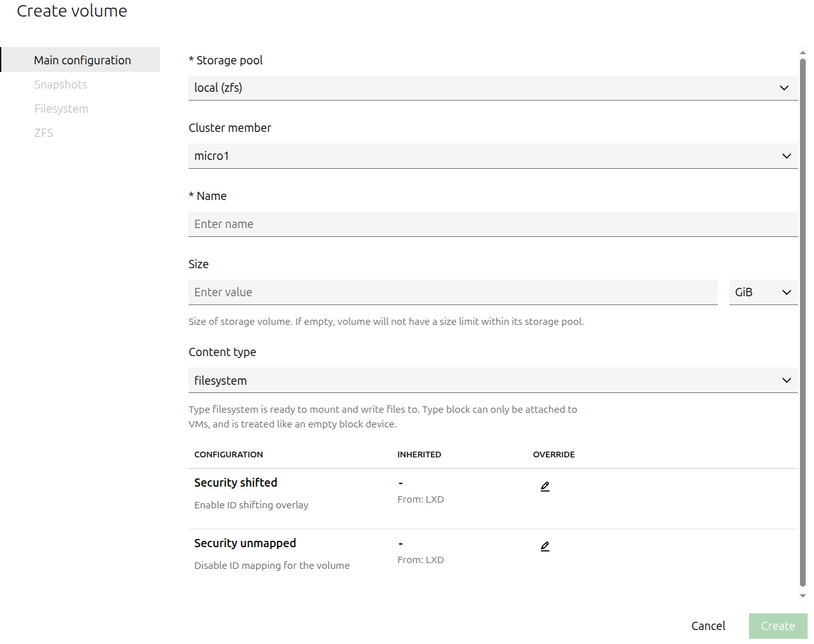Switch to the Main configuration tab
The image size is (814, 644).
click(82, 60)
